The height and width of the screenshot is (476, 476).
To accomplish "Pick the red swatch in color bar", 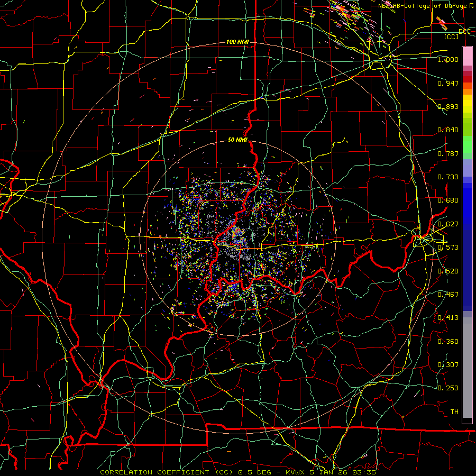I will (x=467, y=79).
